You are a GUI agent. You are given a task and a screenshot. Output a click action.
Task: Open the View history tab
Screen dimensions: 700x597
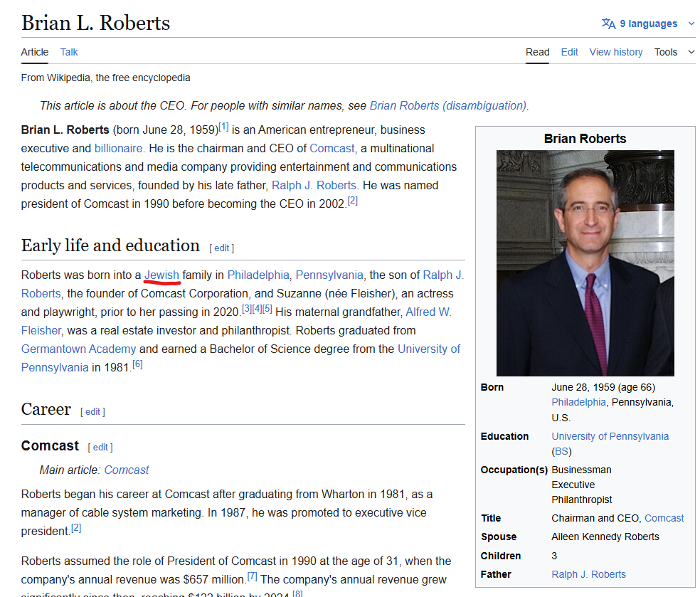(x=616, y=52)
